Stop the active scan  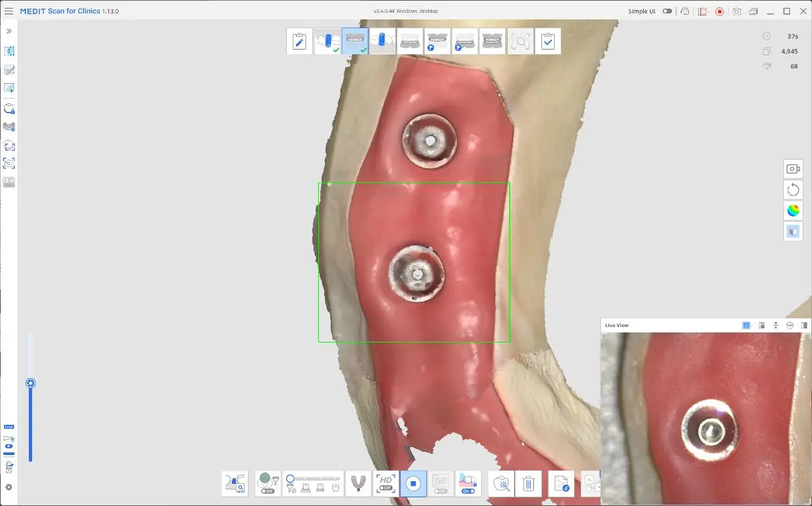coord(413,483)
